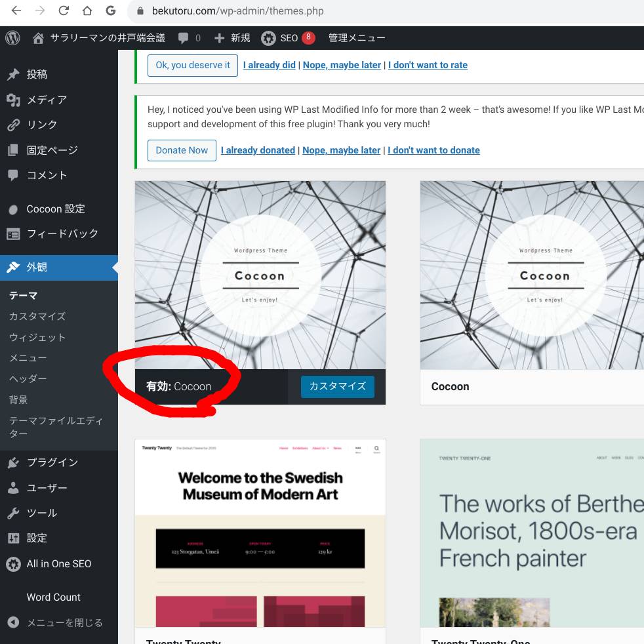This screenshot has width=644, height=644.
Task: Click the I already donated link
Action: coord(258,150)
